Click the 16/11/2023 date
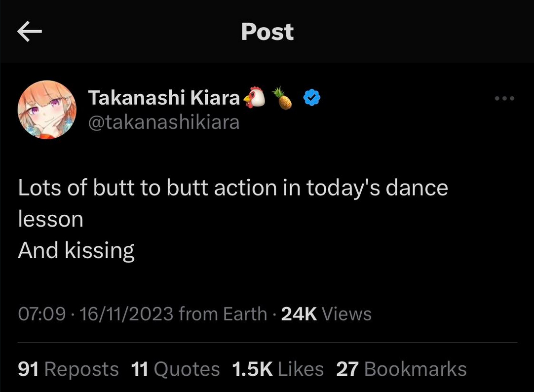 (x=126, y=314)
